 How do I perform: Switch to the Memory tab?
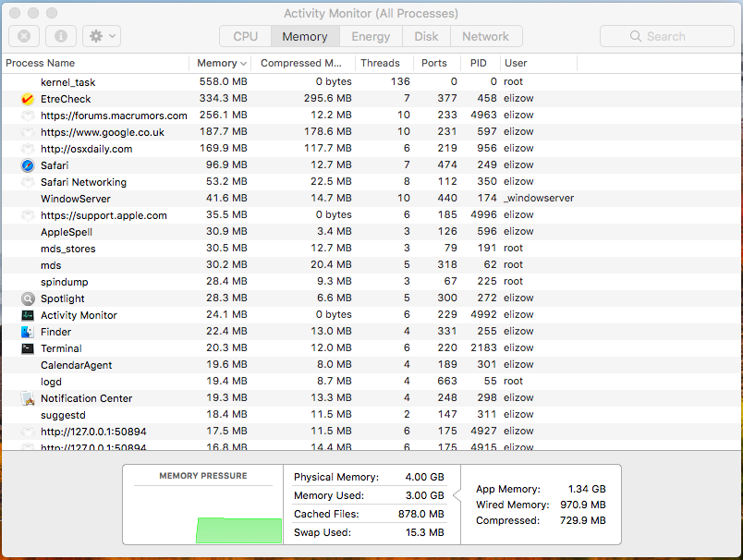305,36
